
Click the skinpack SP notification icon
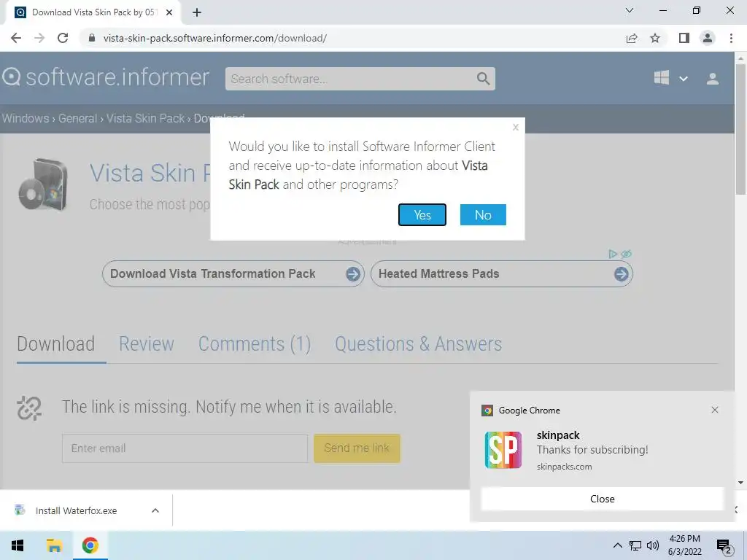(x=503, y=450)
